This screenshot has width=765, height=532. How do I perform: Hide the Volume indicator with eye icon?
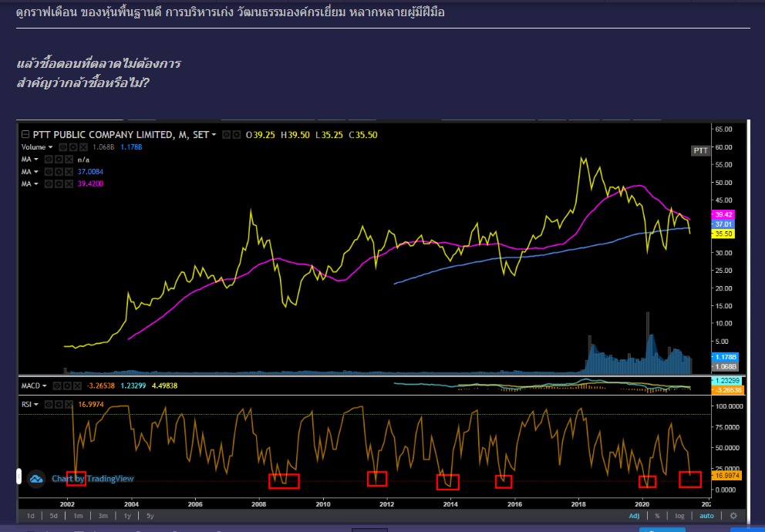[x=63, y=146]
